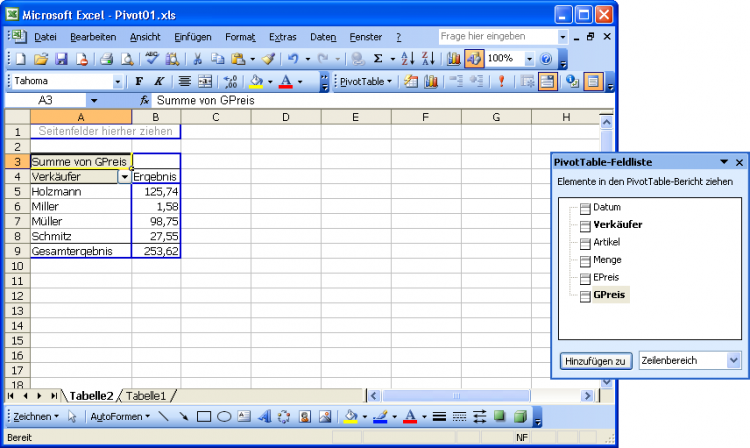750x448 pixels.
Task: Expand the Tahoma font name dropdown
Action: [118, 82]
